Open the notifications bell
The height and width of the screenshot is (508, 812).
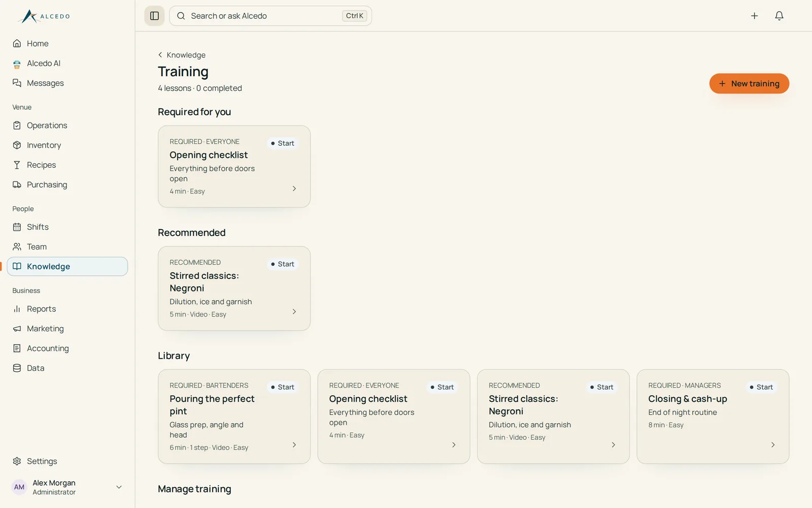(x=779, y=16)
